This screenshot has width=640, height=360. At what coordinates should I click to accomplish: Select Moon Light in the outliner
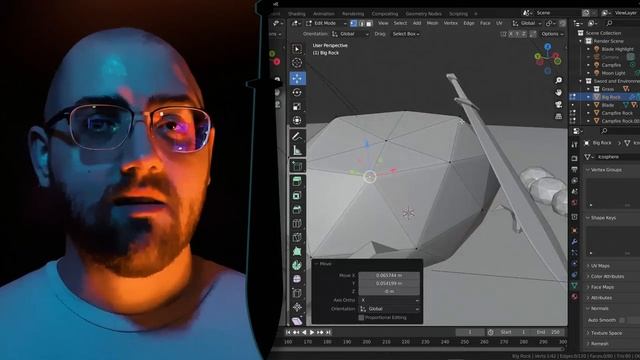613,73
